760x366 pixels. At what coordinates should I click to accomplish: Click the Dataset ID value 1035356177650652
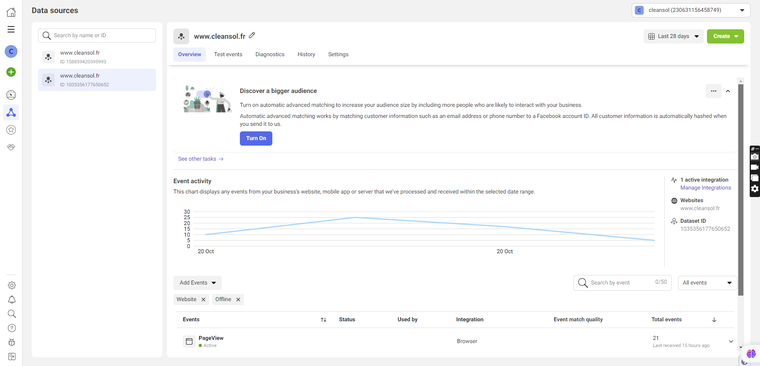click(705, 229)
